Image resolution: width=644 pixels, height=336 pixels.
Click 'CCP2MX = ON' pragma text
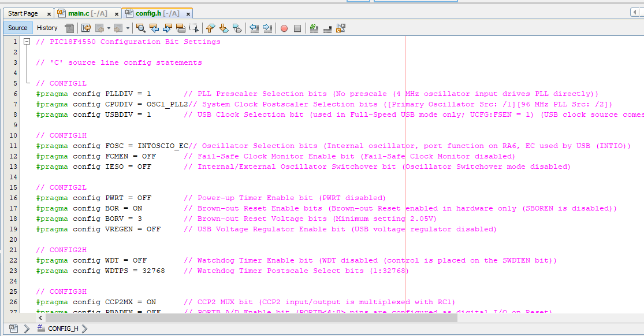tap(96, 302)
